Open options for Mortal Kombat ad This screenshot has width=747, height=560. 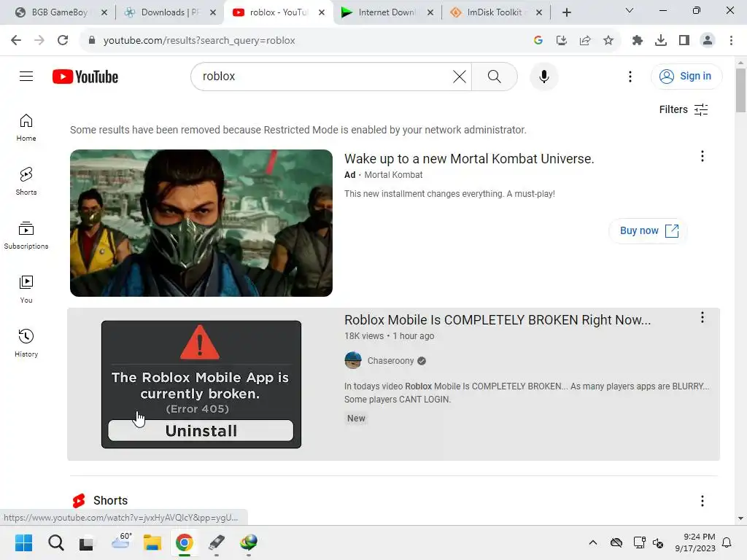(x=703, y=156)
